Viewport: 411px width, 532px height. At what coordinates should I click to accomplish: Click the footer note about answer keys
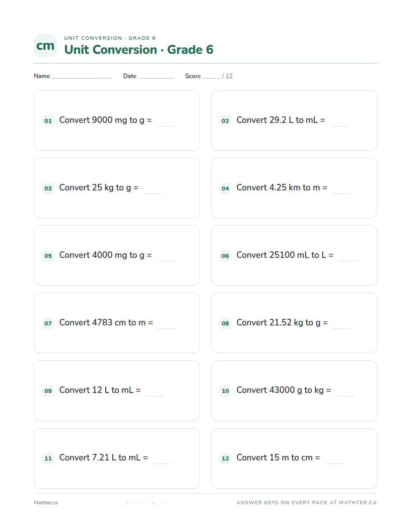point(307,503)
